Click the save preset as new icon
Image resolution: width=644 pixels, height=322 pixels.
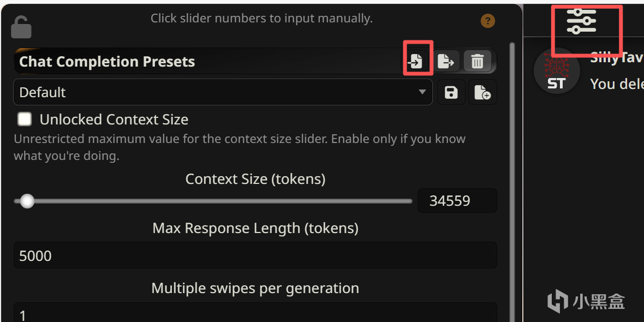click(x=482, y=92)
